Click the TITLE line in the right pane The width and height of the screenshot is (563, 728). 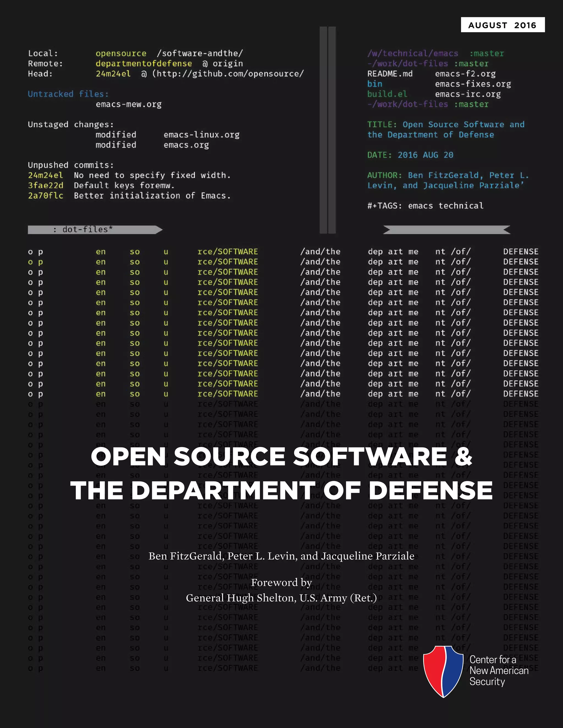(x=446, y=125)
